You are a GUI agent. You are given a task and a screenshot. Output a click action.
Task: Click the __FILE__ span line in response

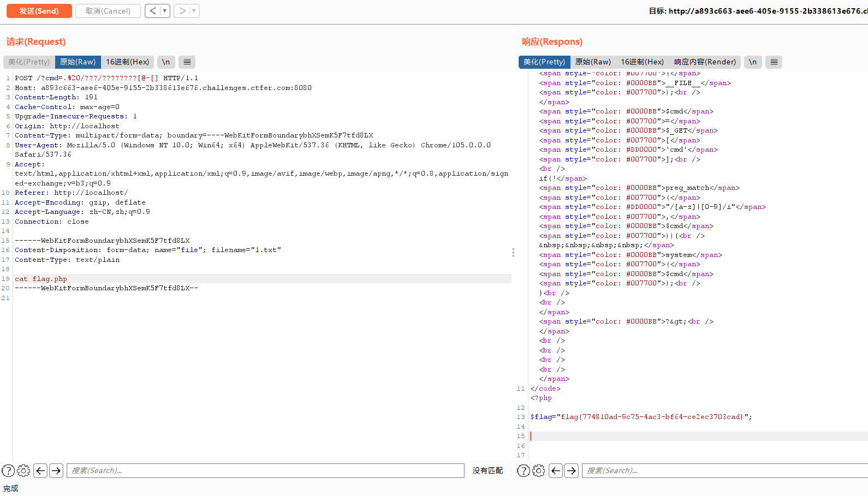coord(635,83)
